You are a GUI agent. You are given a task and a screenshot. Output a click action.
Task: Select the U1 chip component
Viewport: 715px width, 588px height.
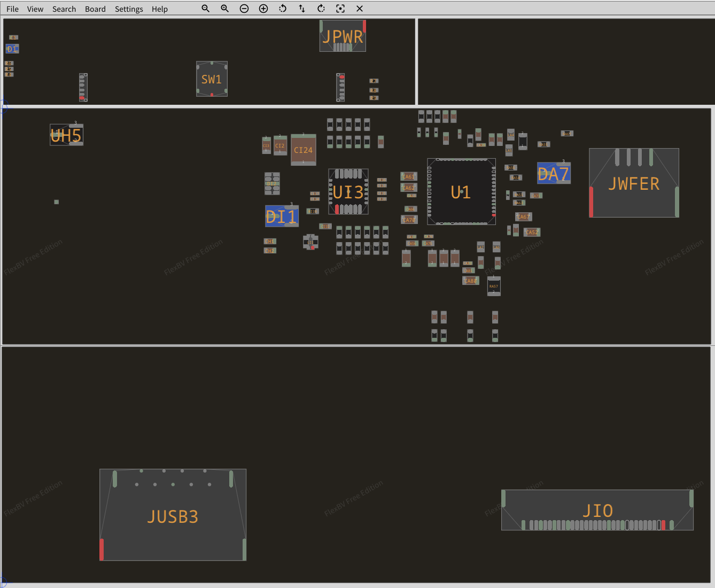[461, 192]
